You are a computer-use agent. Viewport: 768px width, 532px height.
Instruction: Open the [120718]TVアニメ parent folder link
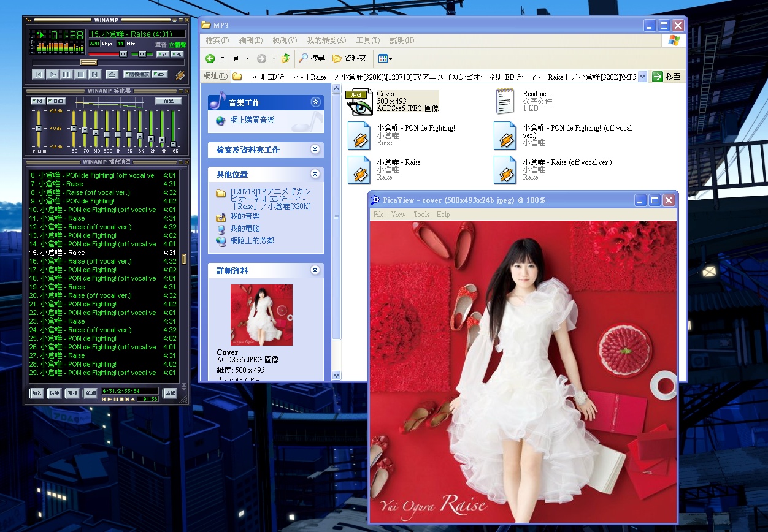click(x=271, y=198)
